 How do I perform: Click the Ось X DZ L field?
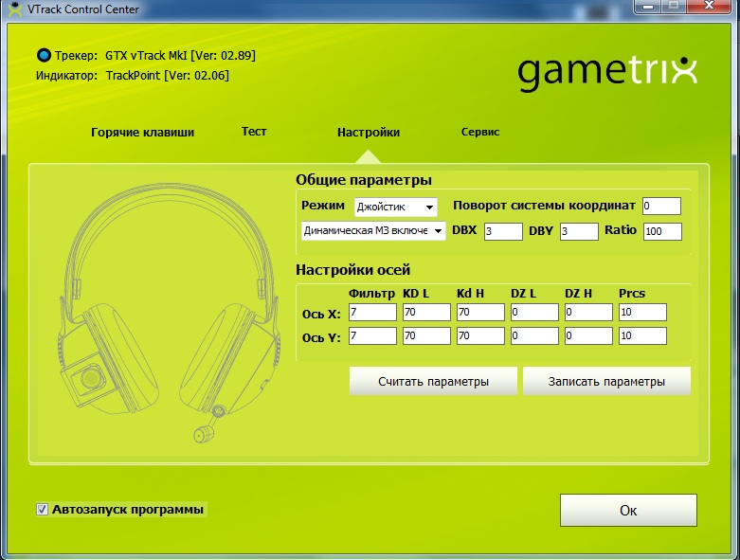[x=534, y=313]
